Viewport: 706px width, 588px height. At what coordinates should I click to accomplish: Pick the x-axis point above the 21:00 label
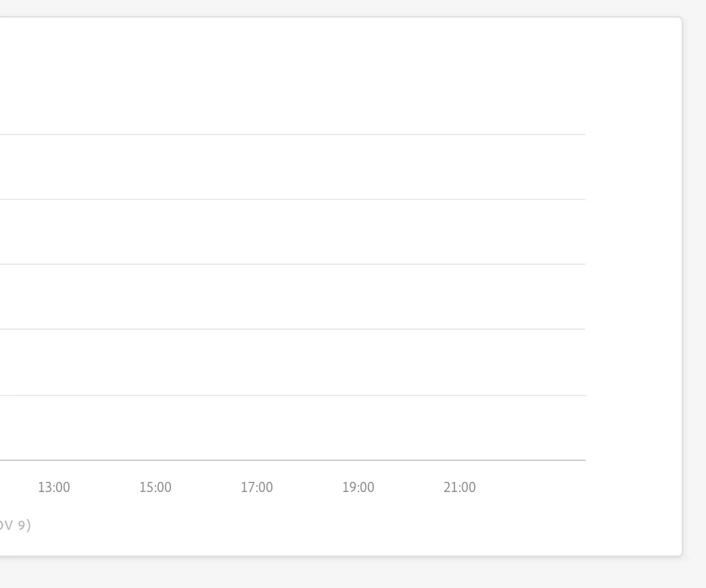pos(460,460)
